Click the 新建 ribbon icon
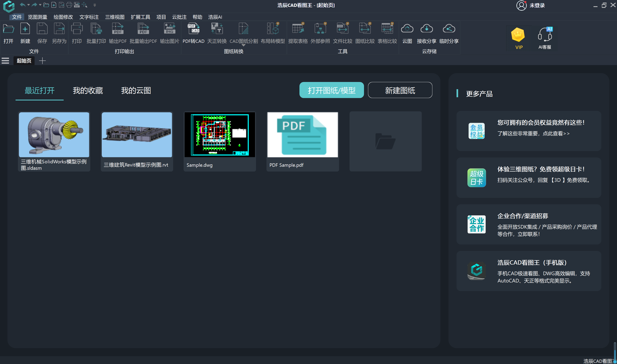The width and height of the screenshot is (617, 364). pos(25,33)
